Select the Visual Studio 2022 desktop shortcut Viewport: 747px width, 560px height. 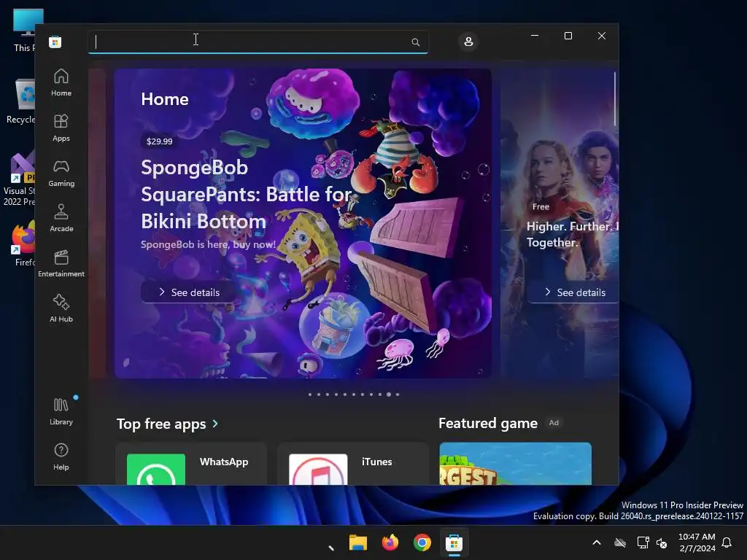[19, 179]
